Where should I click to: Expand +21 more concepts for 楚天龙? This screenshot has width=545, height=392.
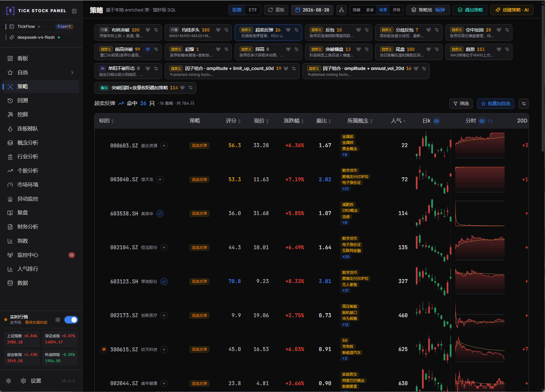[345, 189]
